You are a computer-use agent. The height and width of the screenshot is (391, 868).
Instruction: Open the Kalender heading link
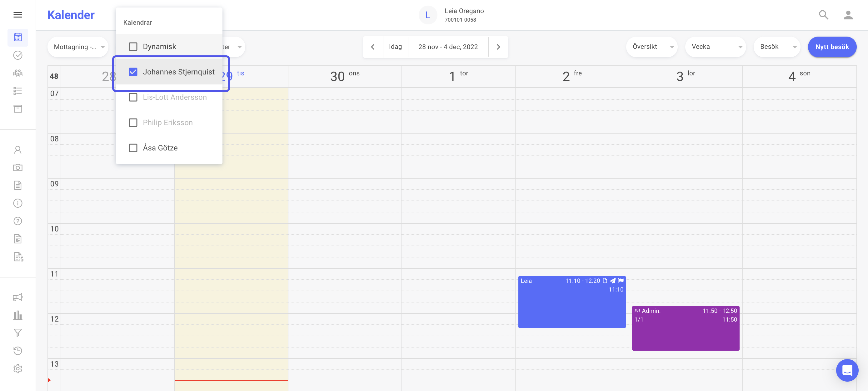71,15
